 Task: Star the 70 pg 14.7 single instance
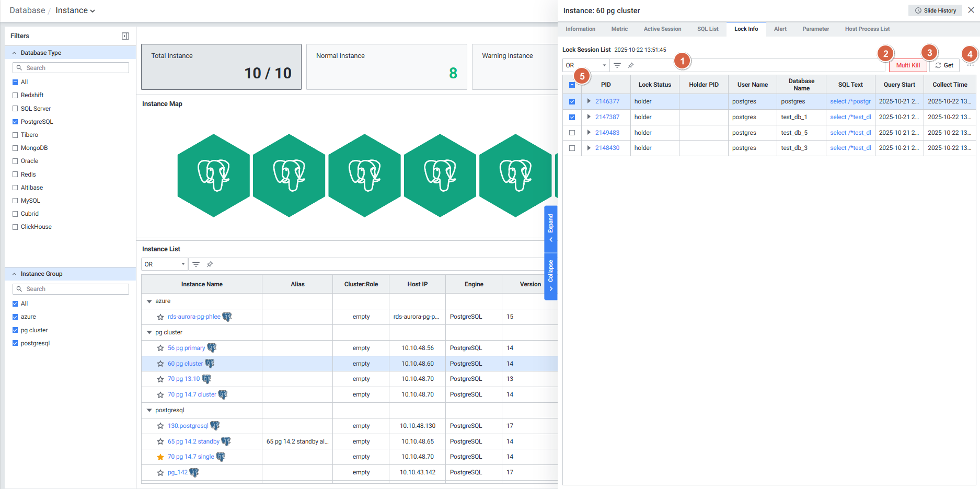[160, 457]
